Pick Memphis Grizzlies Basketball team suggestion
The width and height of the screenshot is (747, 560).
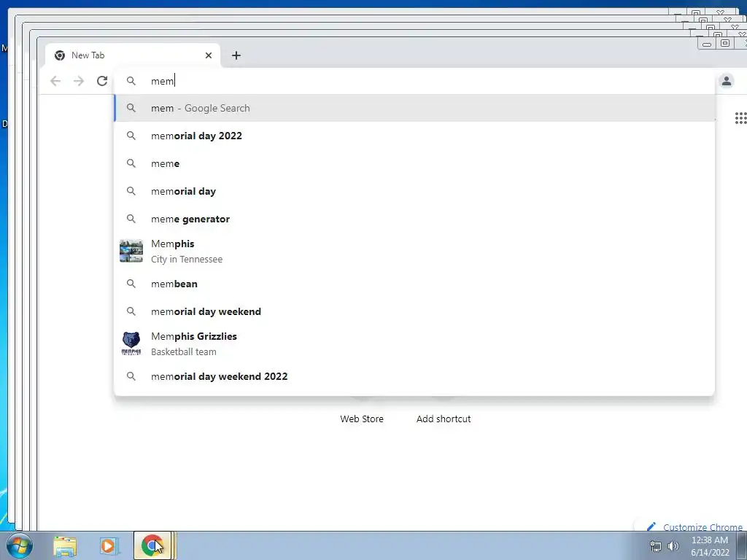414,343
